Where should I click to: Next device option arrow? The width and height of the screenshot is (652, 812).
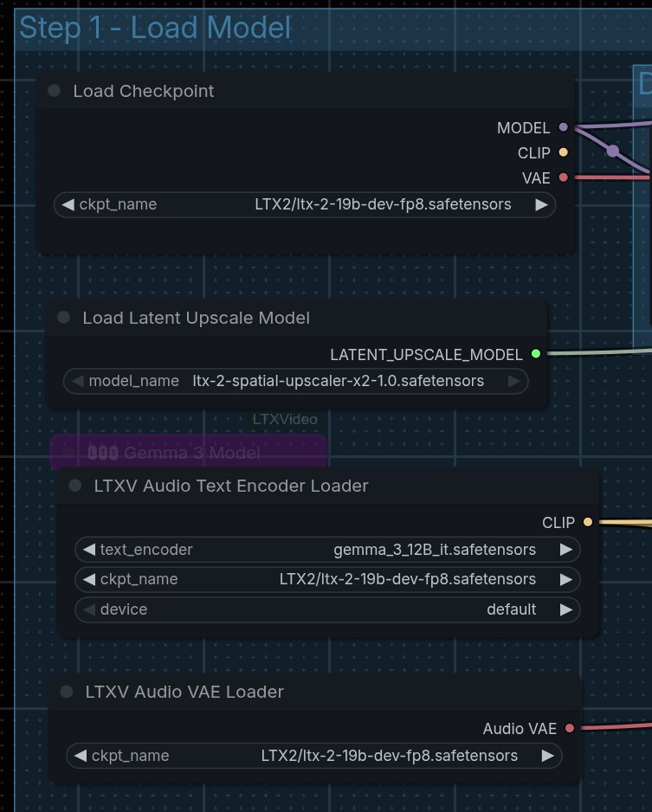tap(566, 609)
